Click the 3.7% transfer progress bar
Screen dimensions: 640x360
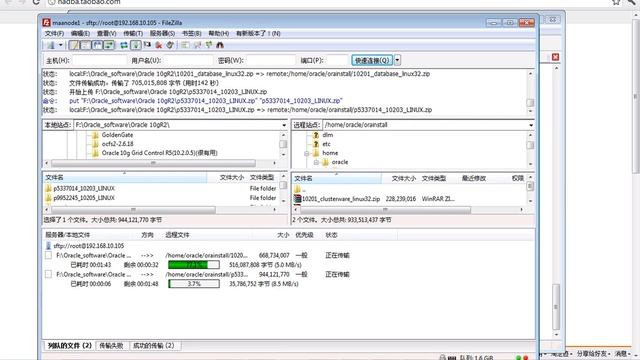tap(194, 284)
